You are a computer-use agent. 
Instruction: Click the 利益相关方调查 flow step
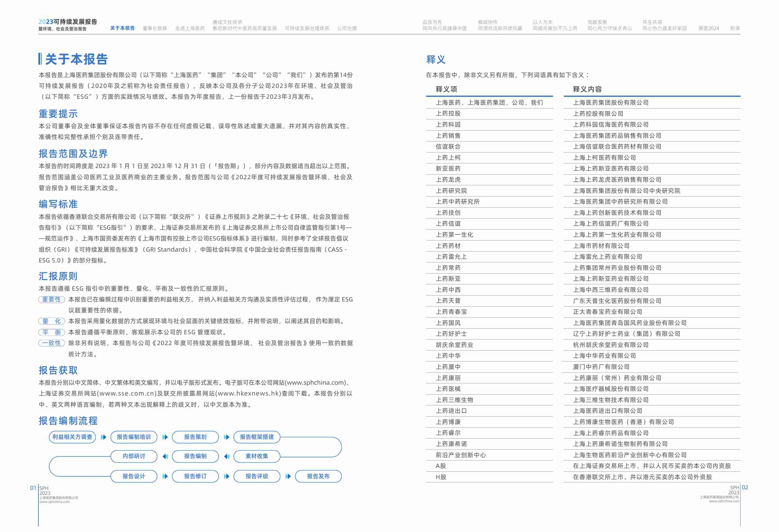point(72,437)
